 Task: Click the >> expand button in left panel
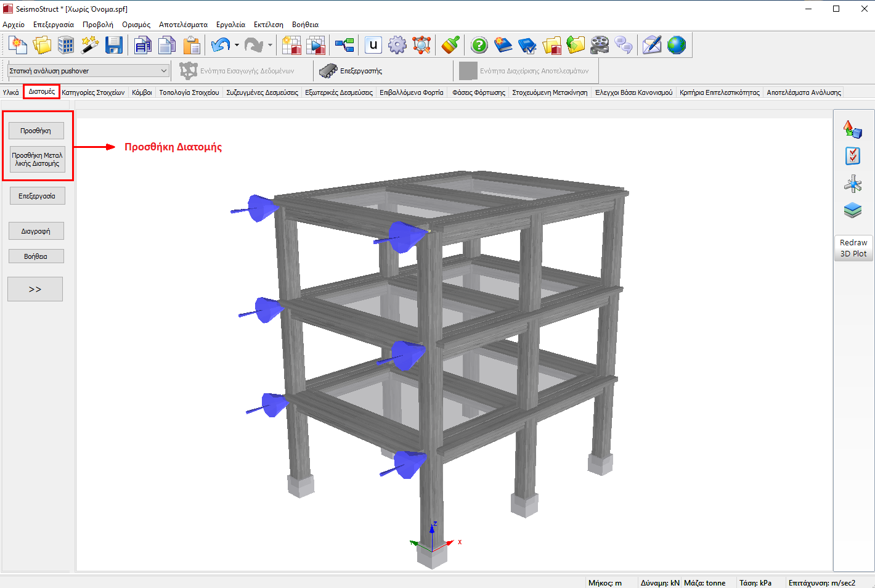[x=35, y=289]
